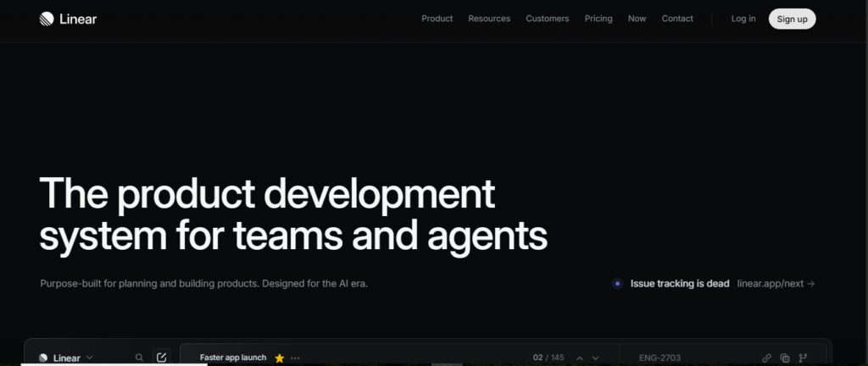Go to next issue with down chevron
Viewport: 868px width, 366px height.
click(596, 358)
